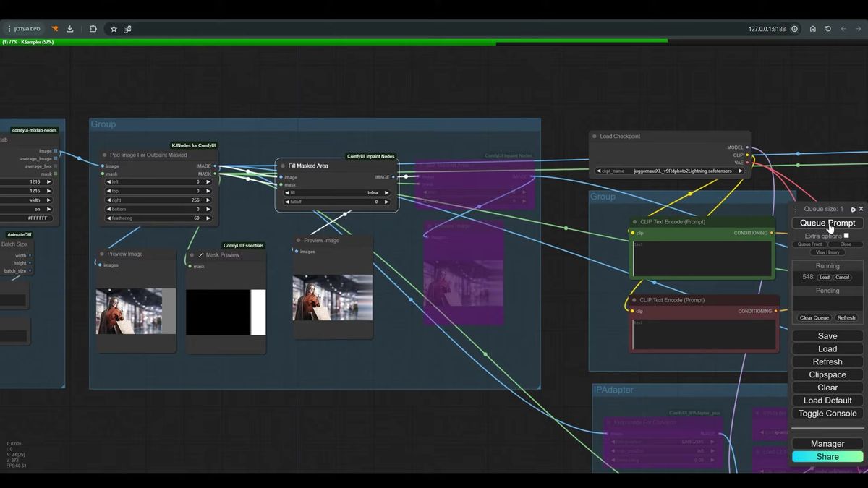868x488 pixels.
Task: Cancel running job 548
Action: pyautogui.click(x=842, y=278)
